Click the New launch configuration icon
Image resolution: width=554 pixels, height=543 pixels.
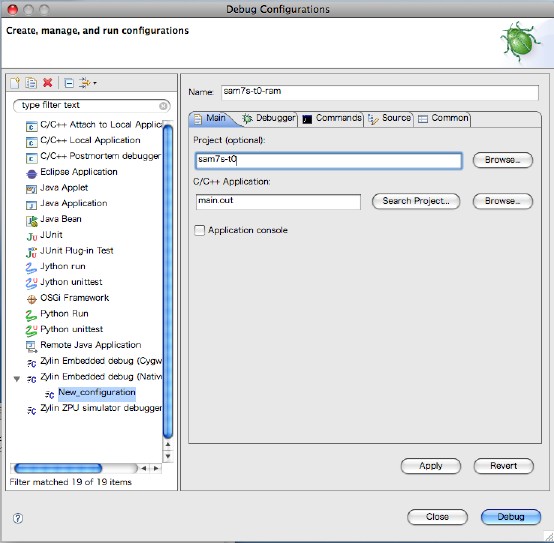(15, 83)
